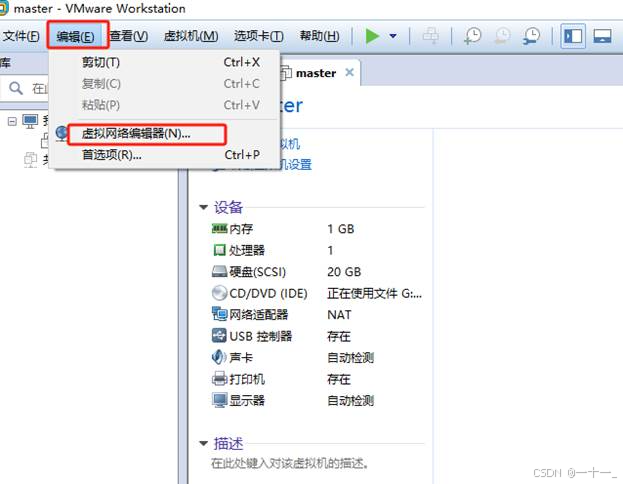Open the power options dropdown arrow
Screen dimensions: 623x484
[x=393, y=36]
